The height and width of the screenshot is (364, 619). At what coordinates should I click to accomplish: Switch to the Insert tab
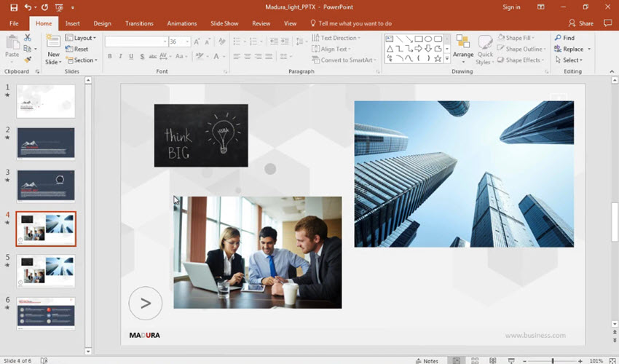[x=73, y=23]
